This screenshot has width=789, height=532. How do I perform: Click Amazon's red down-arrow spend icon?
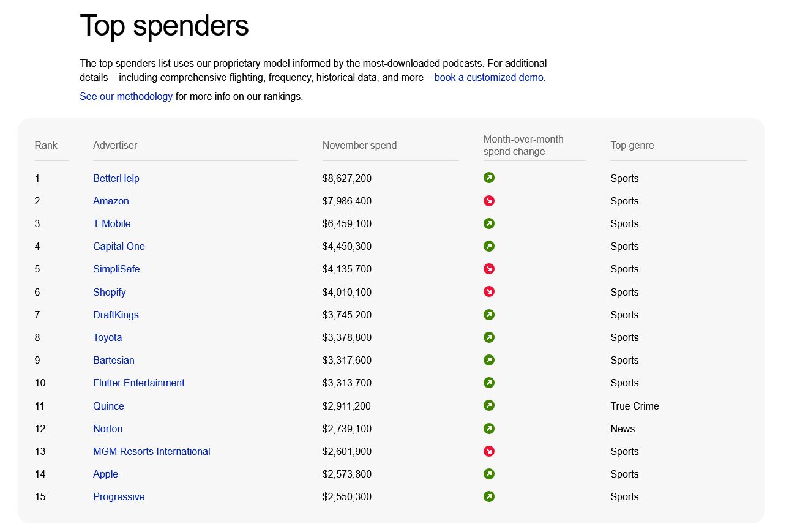488,201
